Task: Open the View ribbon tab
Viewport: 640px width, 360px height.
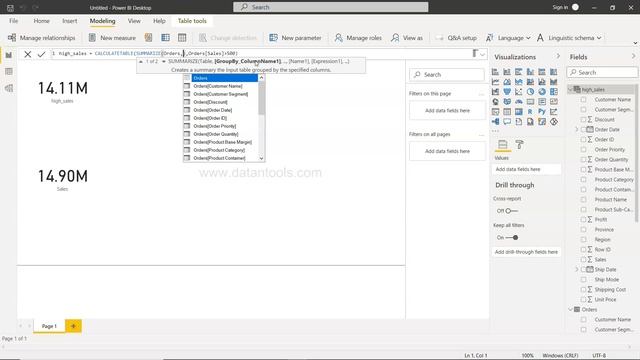Action: coord(134,21)
